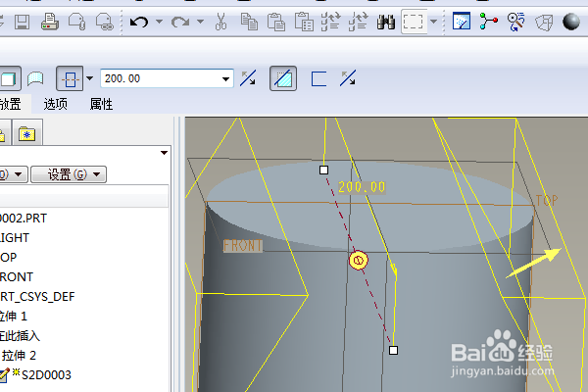The height and width of the screenshot is (392, 588).
Task: Click the Regenerate model icon
Action: tap(331, 22)
